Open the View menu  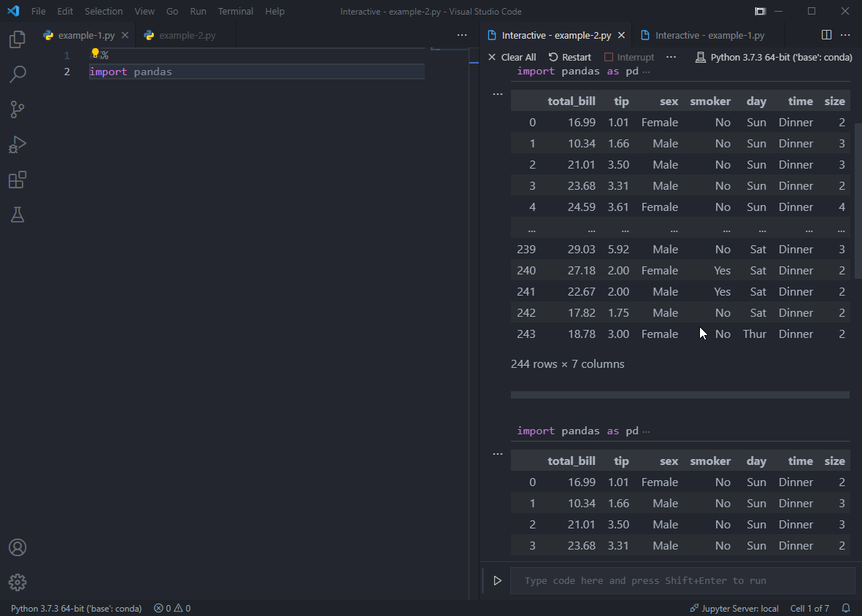point(145,11)
